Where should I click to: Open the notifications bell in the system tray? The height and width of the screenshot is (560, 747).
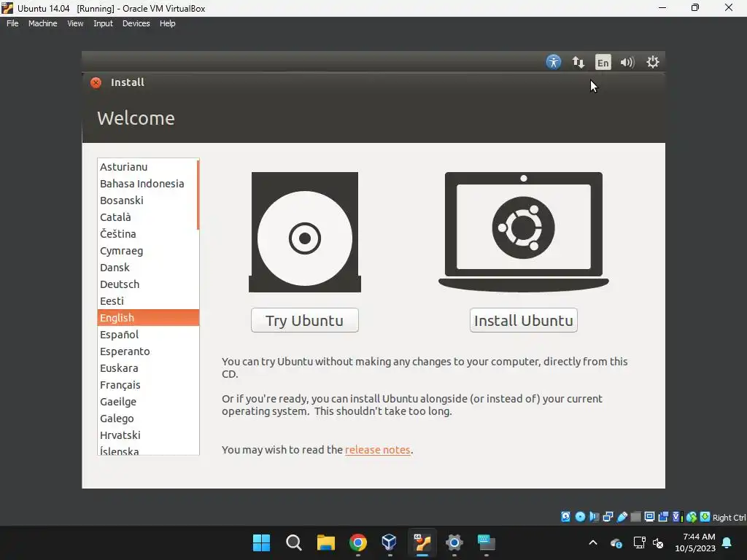click(727, 542)
